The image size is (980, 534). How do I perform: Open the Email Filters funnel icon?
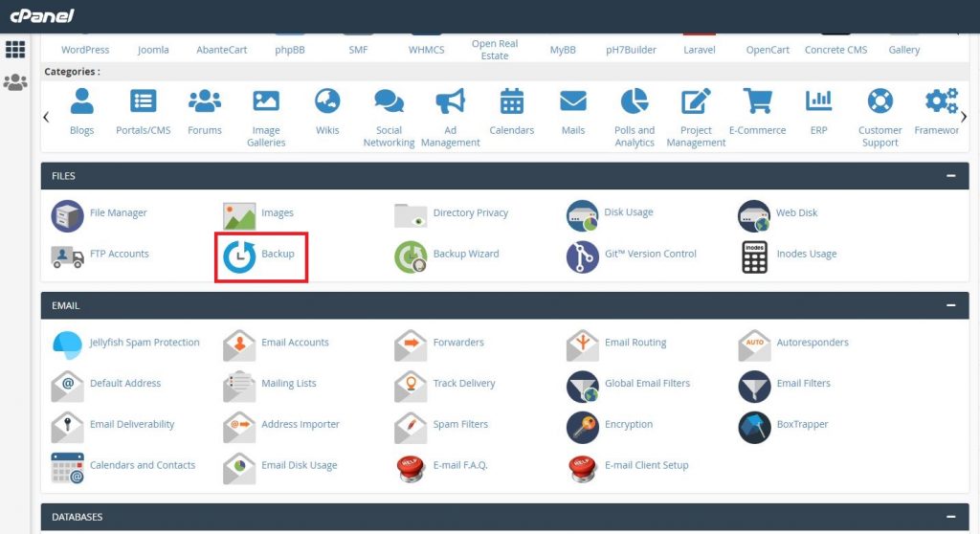pyautogui.click(x=754, y=387)
